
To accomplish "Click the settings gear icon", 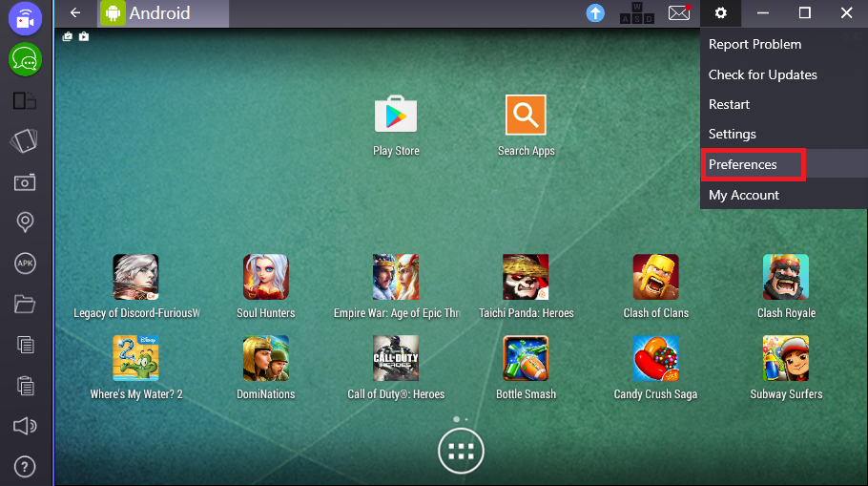I will pos(721,12).
